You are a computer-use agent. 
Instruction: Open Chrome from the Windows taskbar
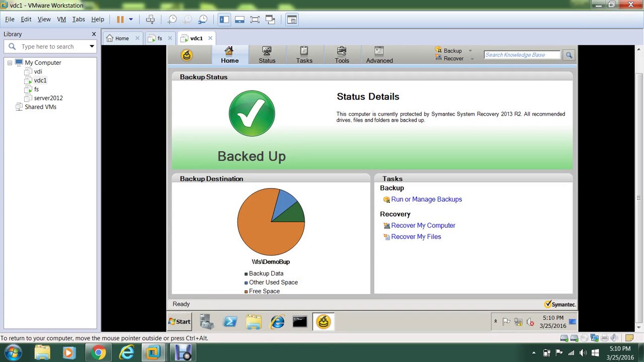pos(99,353)
